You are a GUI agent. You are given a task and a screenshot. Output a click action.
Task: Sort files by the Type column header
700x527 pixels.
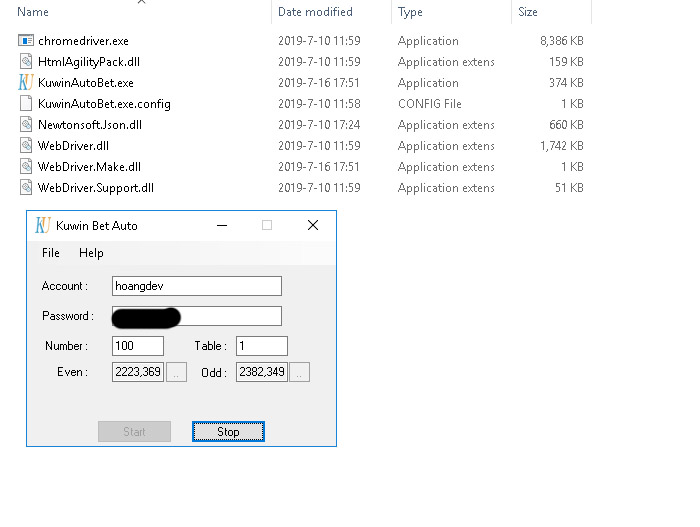tap(410, 12)
